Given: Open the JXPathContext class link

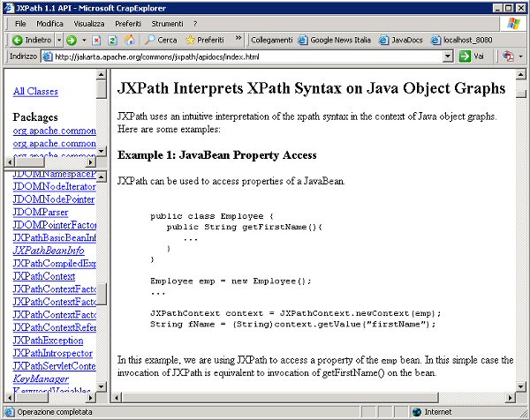Looking at the screenshot, I should [x=44, y=276].
